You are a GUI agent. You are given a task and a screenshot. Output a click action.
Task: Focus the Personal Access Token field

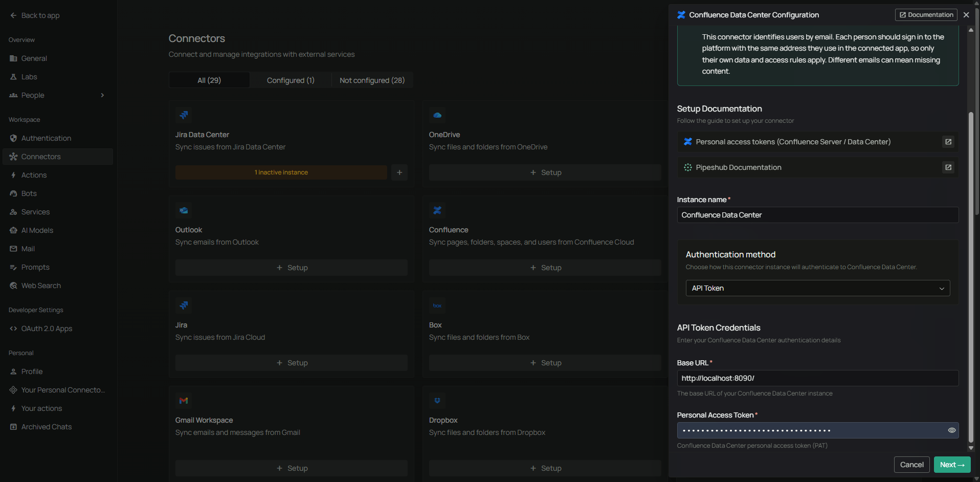818,430
